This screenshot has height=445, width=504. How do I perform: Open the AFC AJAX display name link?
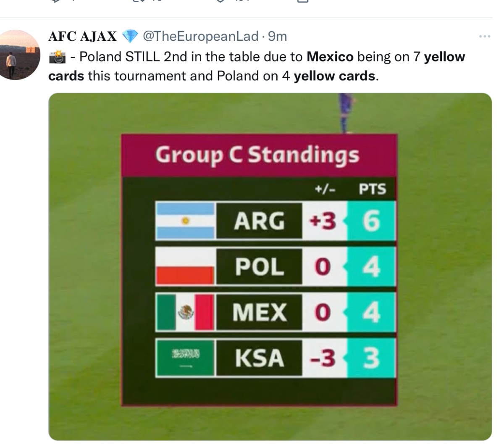point(82,37)
